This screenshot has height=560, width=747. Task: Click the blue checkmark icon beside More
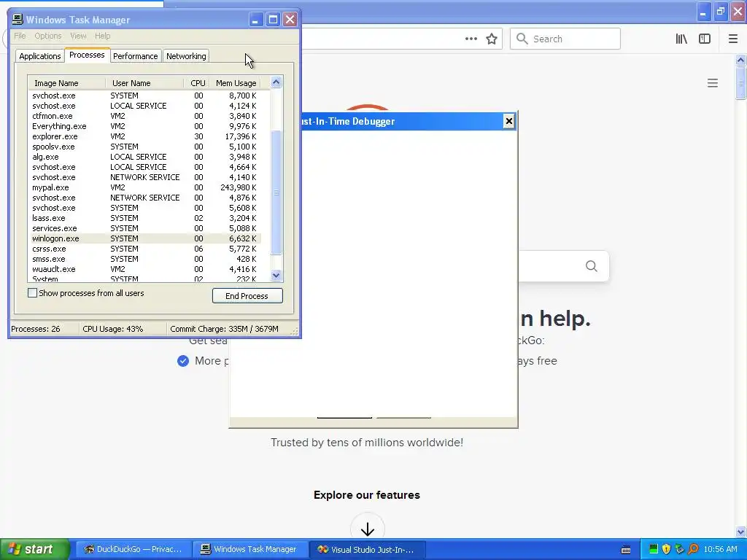pyautogui.click(x=183, y=361)
